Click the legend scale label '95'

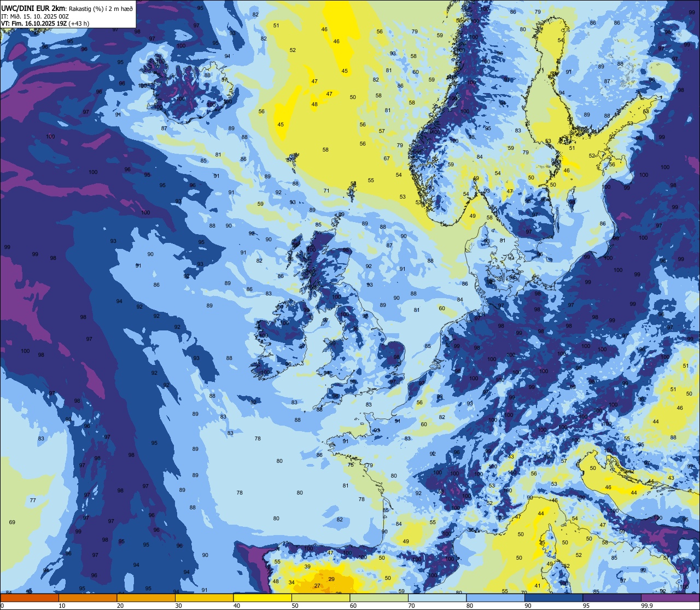click(x=586, y=606)
